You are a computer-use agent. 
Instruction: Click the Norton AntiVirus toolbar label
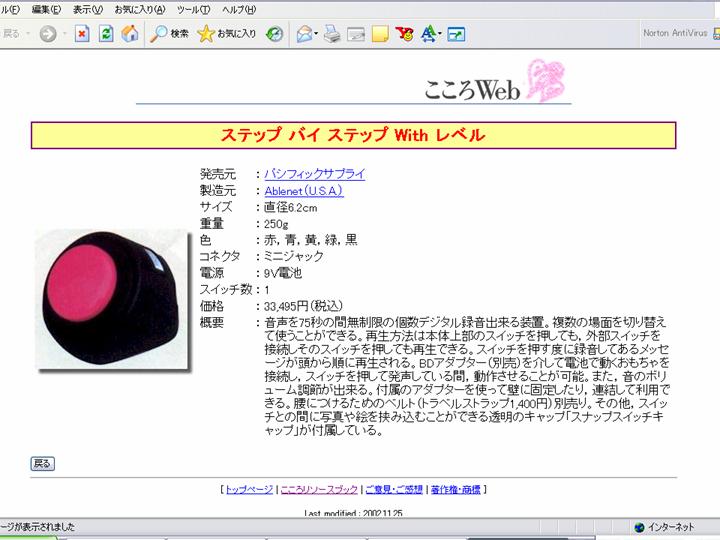click(x=675, y=33)
